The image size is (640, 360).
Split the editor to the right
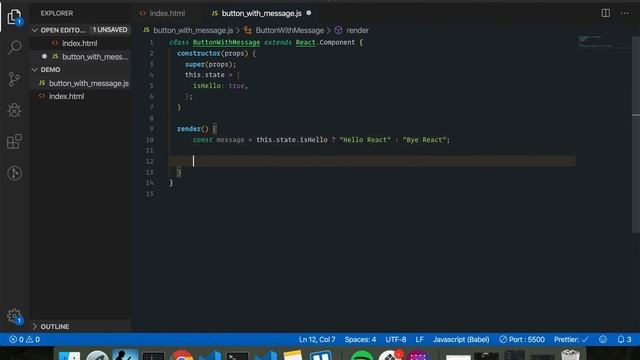[x=605, y=13]
